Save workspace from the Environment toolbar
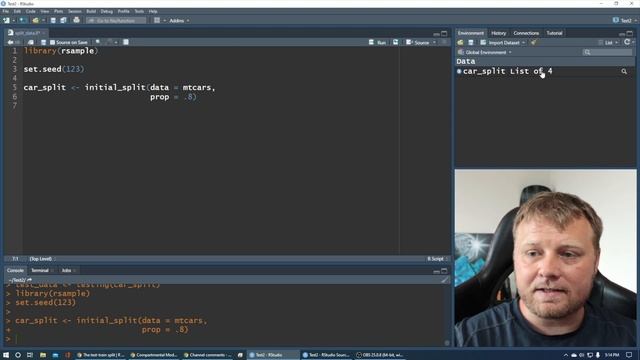 pos(471,42)
